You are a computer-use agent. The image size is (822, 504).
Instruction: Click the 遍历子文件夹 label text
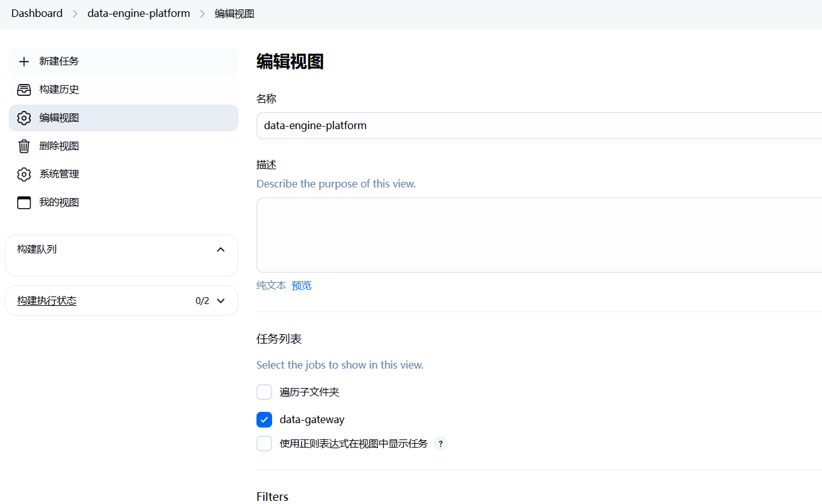310,392
